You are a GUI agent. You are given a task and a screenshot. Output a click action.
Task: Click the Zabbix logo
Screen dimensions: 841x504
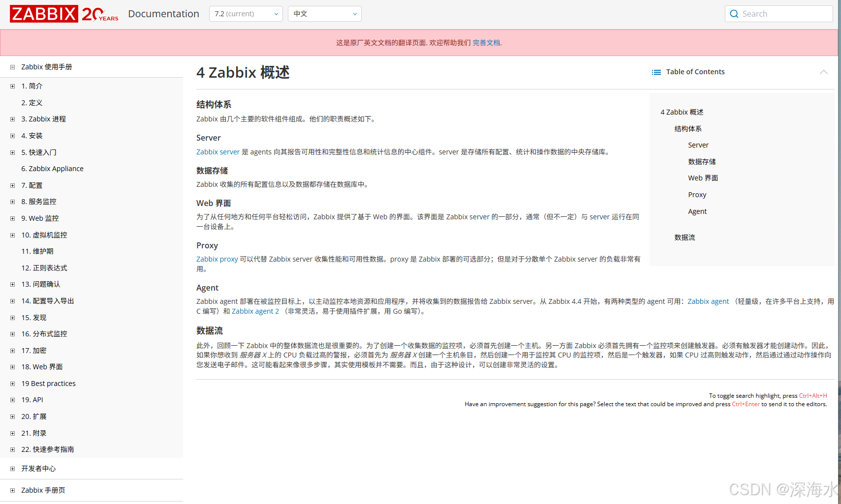coord(44,14)
